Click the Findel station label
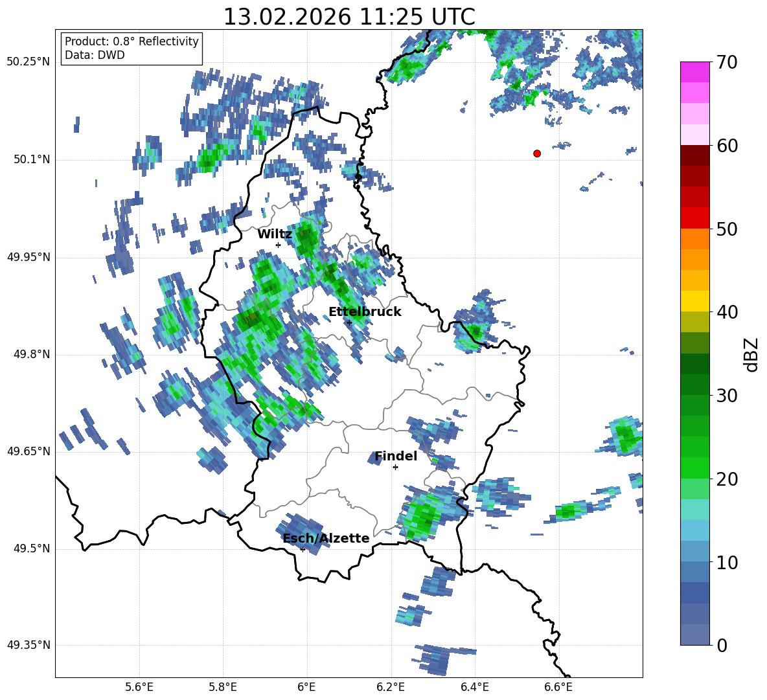Image resolution: width=767 pixels, height=700 pixels. point(396,456)
